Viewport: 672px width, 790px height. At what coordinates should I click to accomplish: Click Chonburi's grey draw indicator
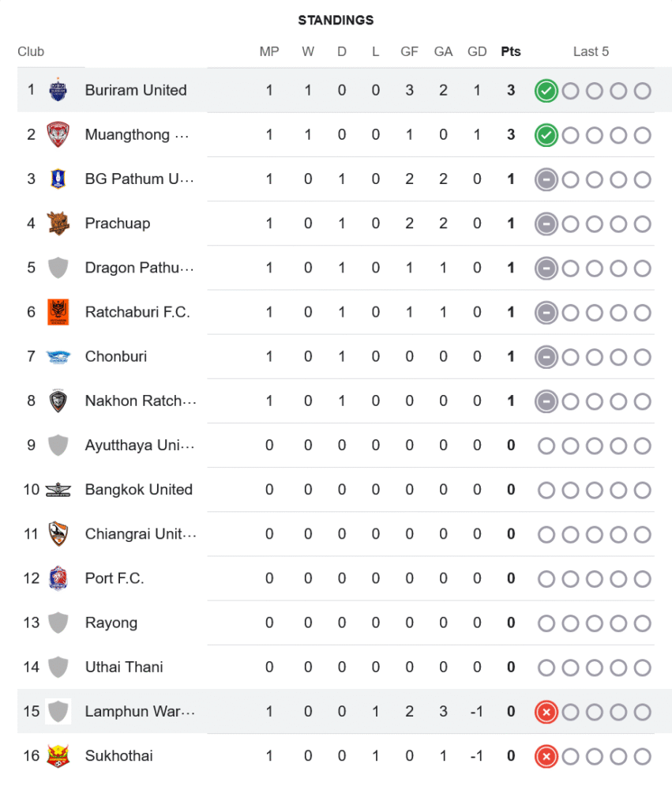coord(546,357)
